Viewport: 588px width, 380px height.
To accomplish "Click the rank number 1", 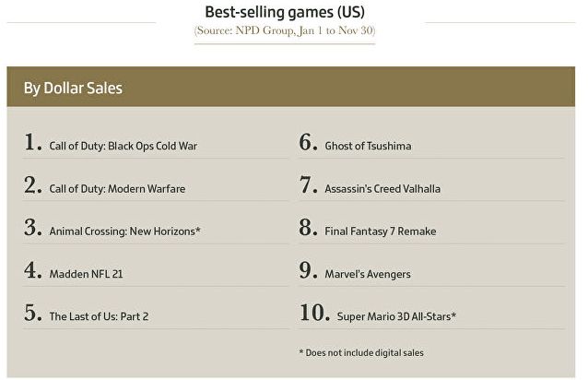I will tap(33, 143).
